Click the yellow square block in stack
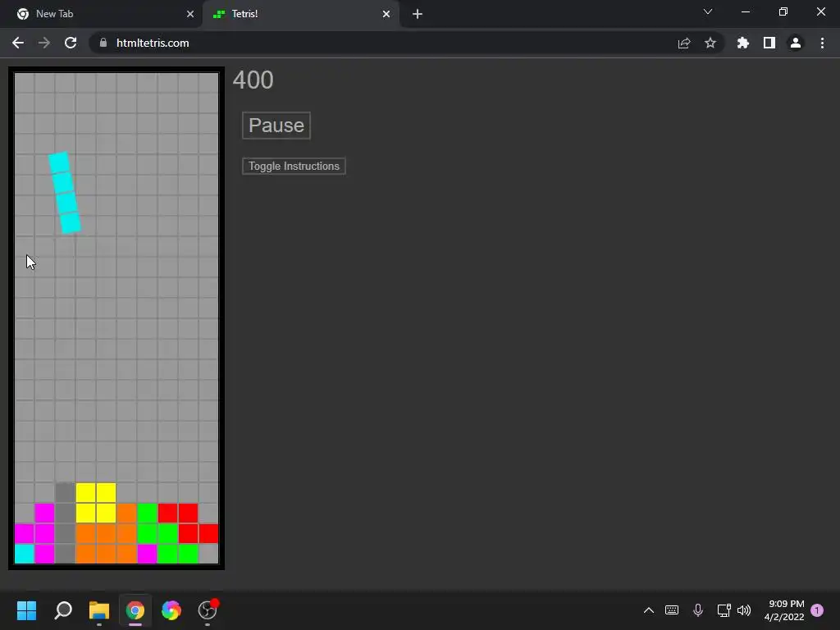 (96, 503)
